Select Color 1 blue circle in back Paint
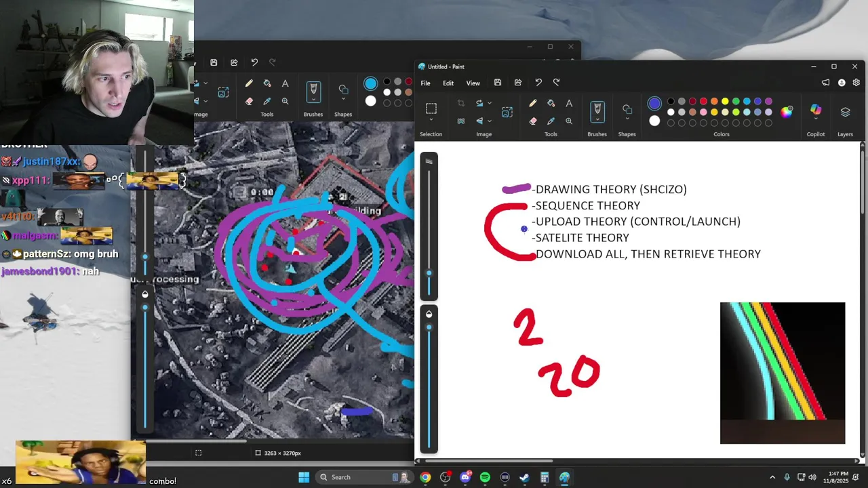The width and height of the screenshot is (868, 488). coord(370,84)
